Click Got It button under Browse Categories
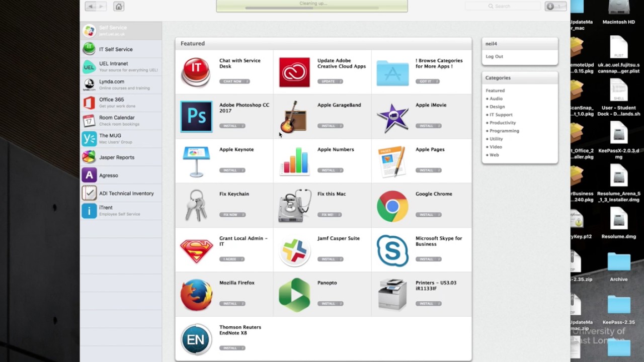Image resolution: width=644 pixels, height=362 pixels. click(x=428, y=81)
